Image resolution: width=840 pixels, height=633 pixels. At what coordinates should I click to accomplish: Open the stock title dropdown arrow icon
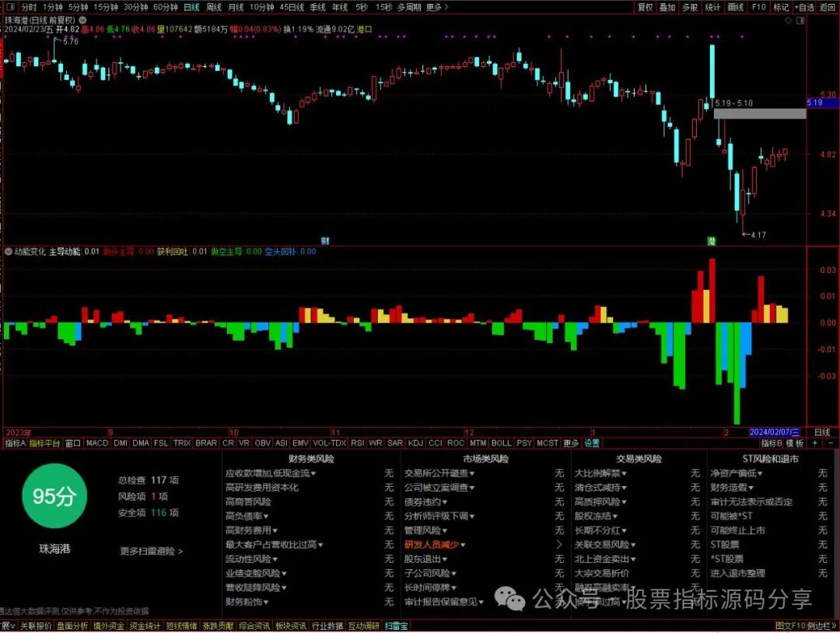click(82, 19)
